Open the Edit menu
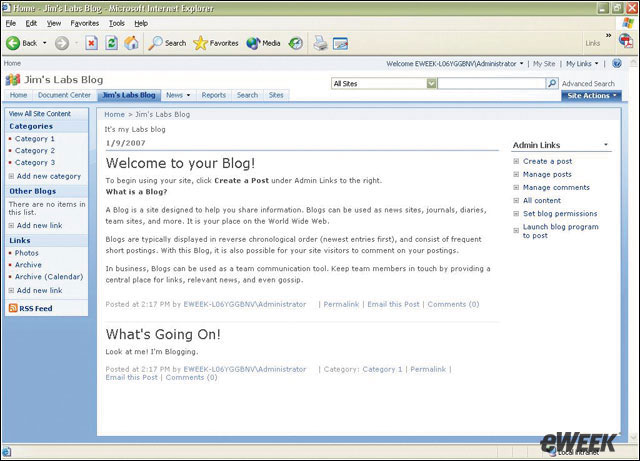 click(x=31, y=23)
